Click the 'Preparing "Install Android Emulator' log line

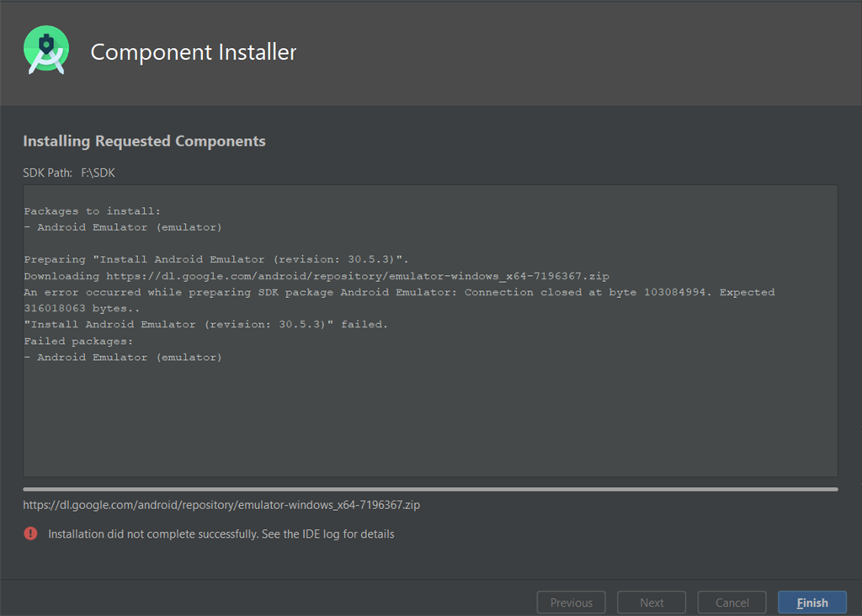point(216,259)
